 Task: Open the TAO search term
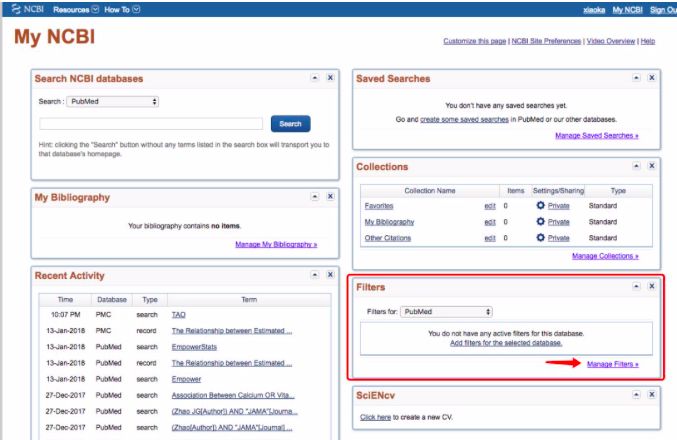coord(178,315)
